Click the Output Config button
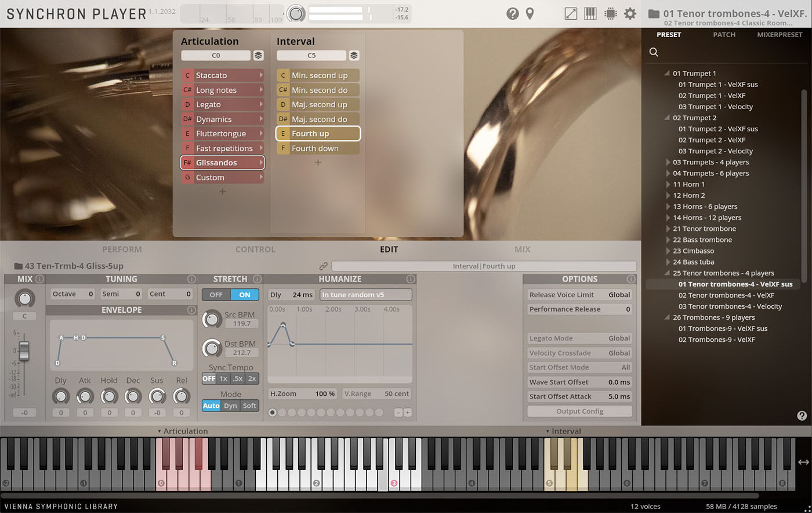Screen dimensions: 812x513 tap(579, 411)
